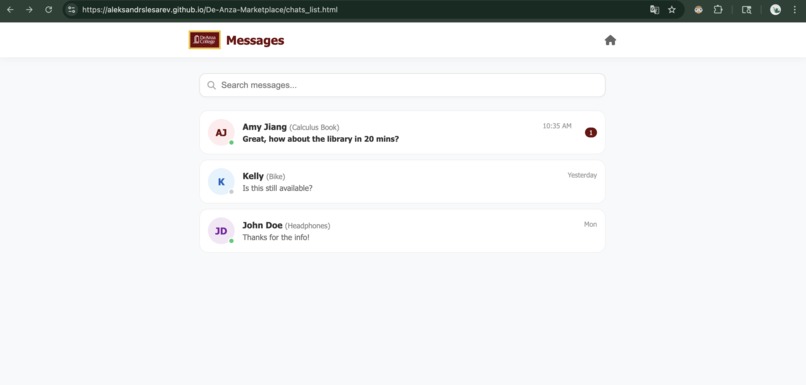Open the browser profile avatar
Screen dimensions: 806x385
775,9
